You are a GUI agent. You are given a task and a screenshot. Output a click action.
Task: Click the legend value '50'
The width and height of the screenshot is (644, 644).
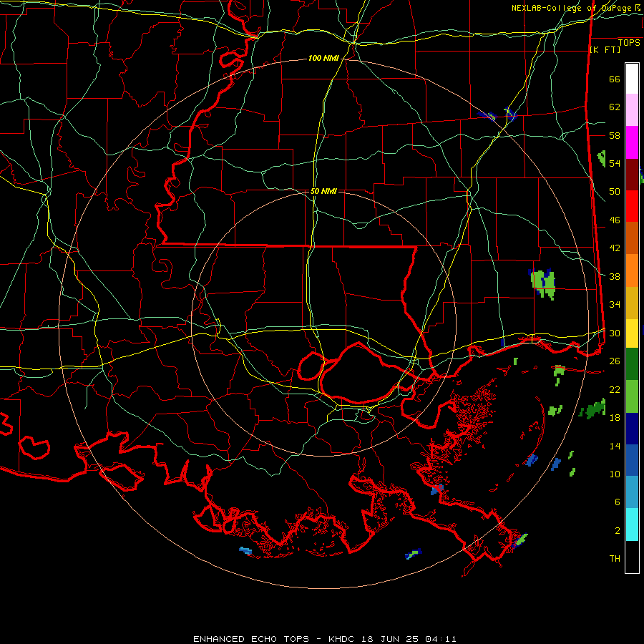pos(615,192)
